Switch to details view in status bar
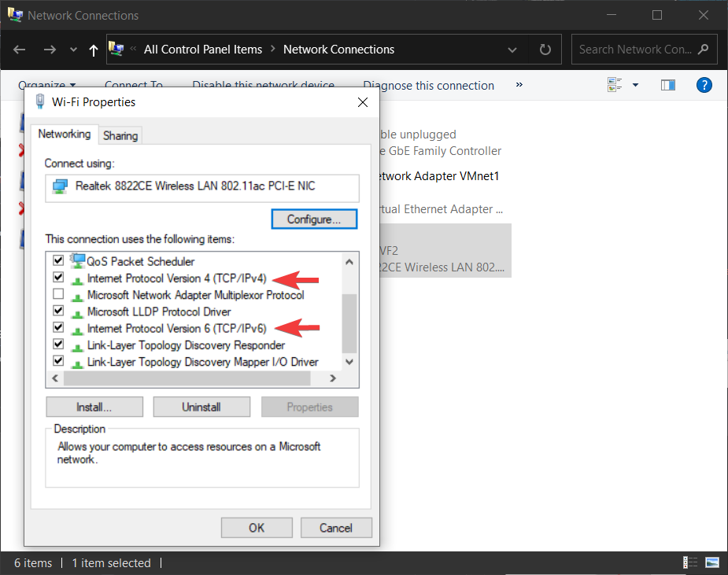The width and height of the screenshot is (728, 575). pos(690,562)
